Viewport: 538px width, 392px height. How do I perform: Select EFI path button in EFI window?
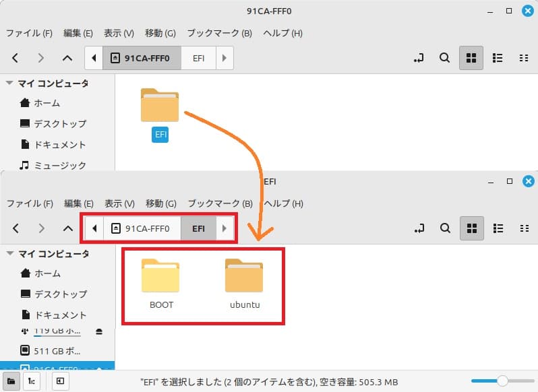(198, 228)
